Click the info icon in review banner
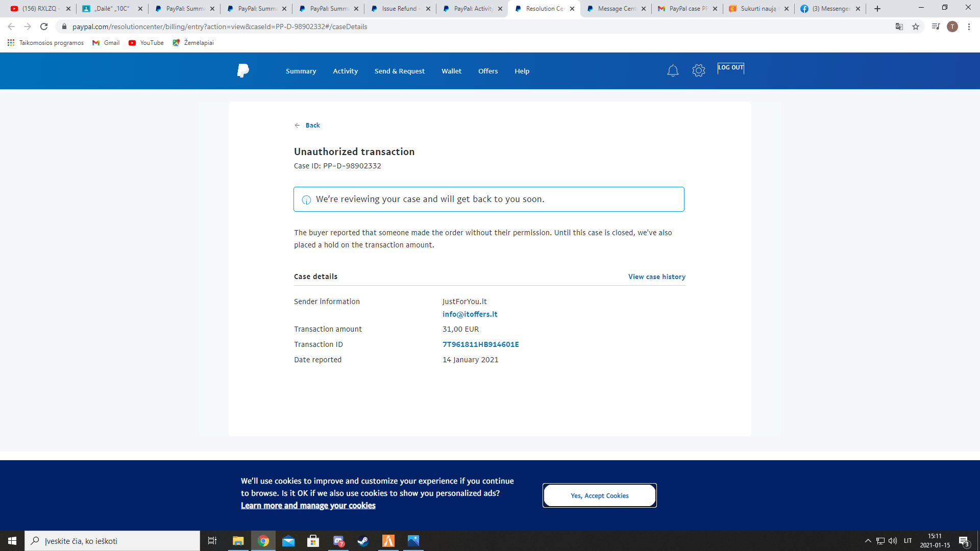 tap(306, 200)
